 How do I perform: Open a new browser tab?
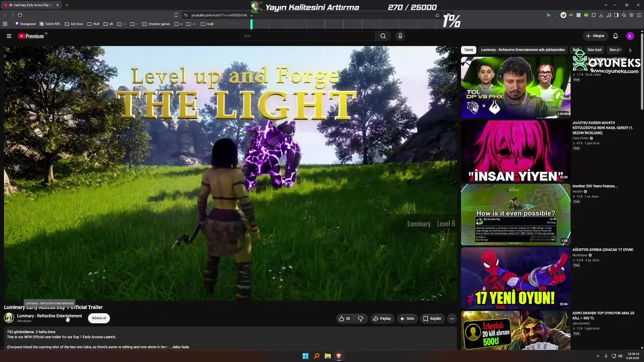point(66,5)
